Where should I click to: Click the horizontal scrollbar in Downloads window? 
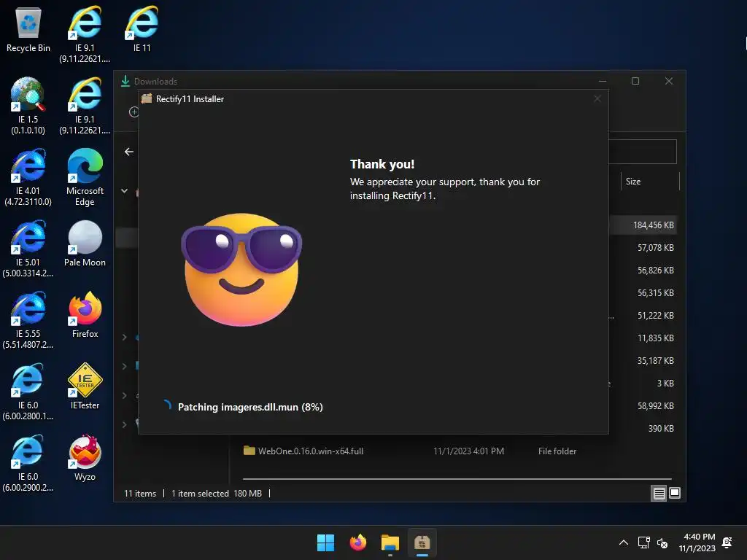(x=457, y=478)
